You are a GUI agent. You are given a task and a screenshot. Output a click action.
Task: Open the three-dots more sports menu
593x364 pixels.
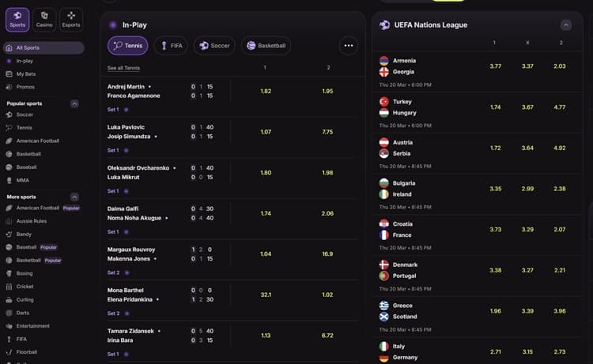tap(349, 46)
